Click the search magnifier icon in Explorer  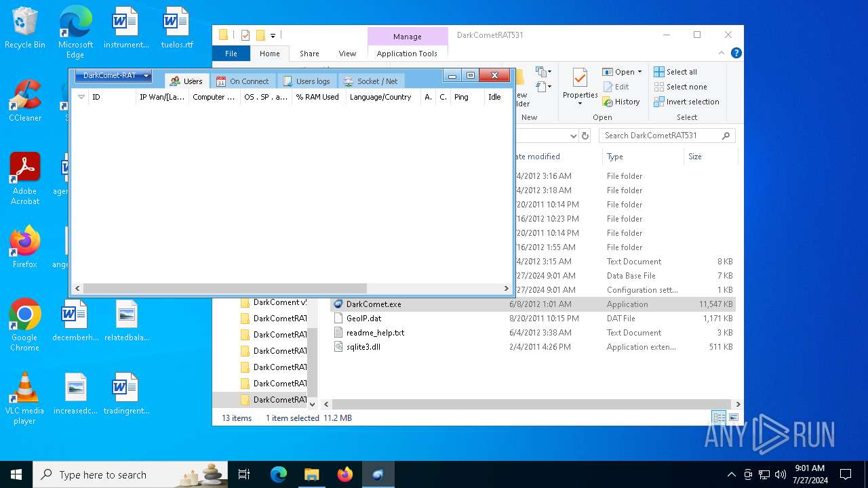coord(726,136)
